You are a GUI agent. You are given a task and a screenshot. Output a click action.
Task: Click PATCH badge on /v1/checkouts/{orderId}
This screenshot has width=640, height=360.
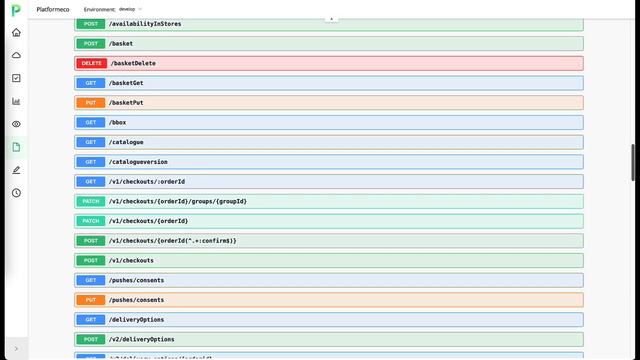tap(91, 221)
